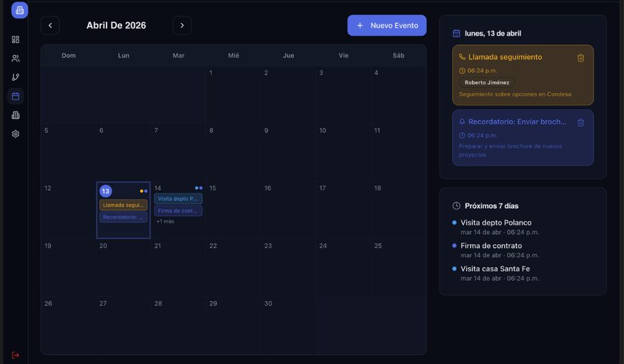Select day 20 in the calendar
The width and height of the screenshot is (624, 364).
pyautogui.click(x=123, y=268)
